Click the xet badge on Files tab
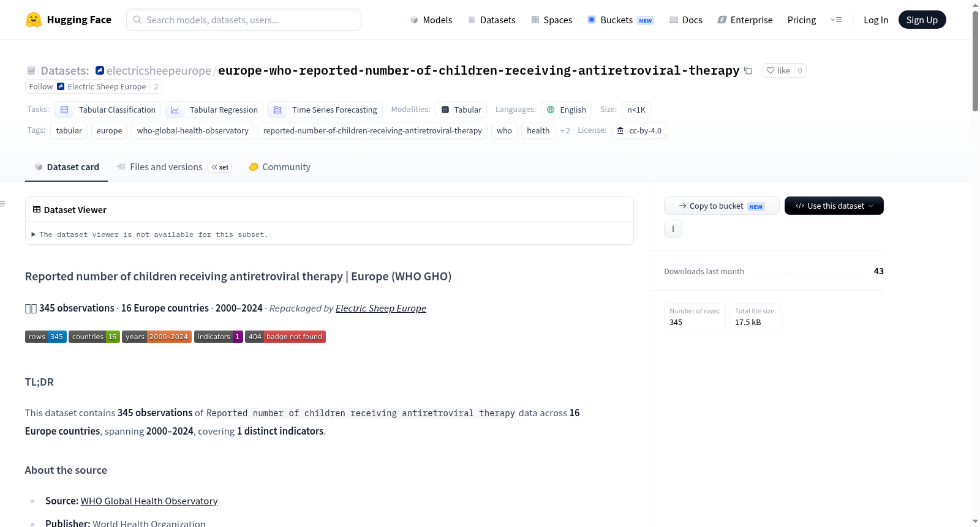Image resolution: width=980 pixels, height=527 pixels. (x=220, y=167)
